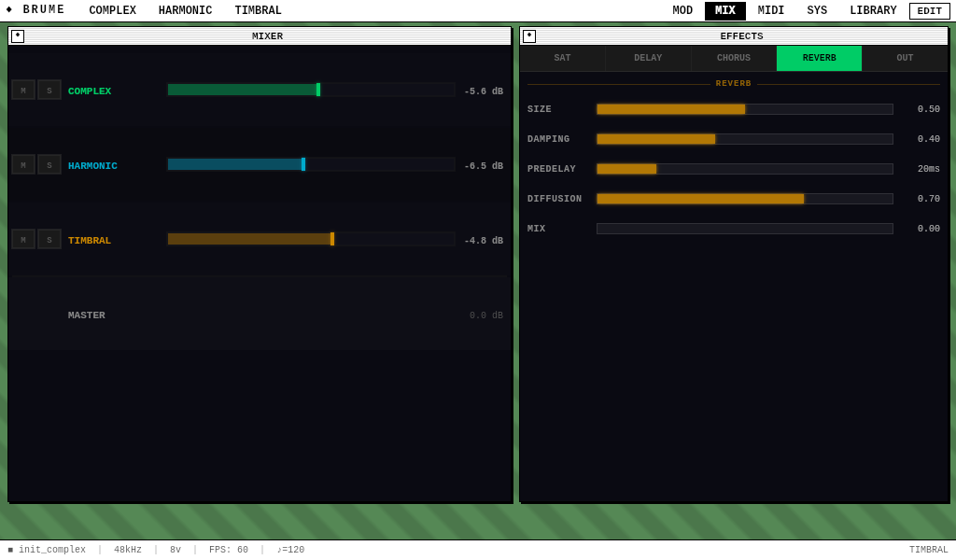This screenshot has height=560, width=956.
Task: Select the CHORUS effects tab
Action: (734, 59)
